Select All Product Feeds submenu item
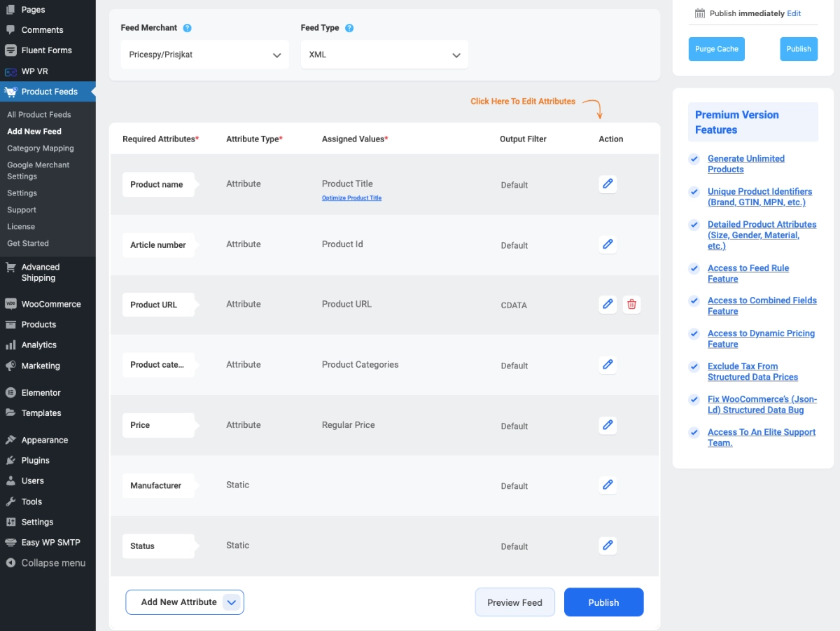 pyautogui.click(x=38, y=115)
